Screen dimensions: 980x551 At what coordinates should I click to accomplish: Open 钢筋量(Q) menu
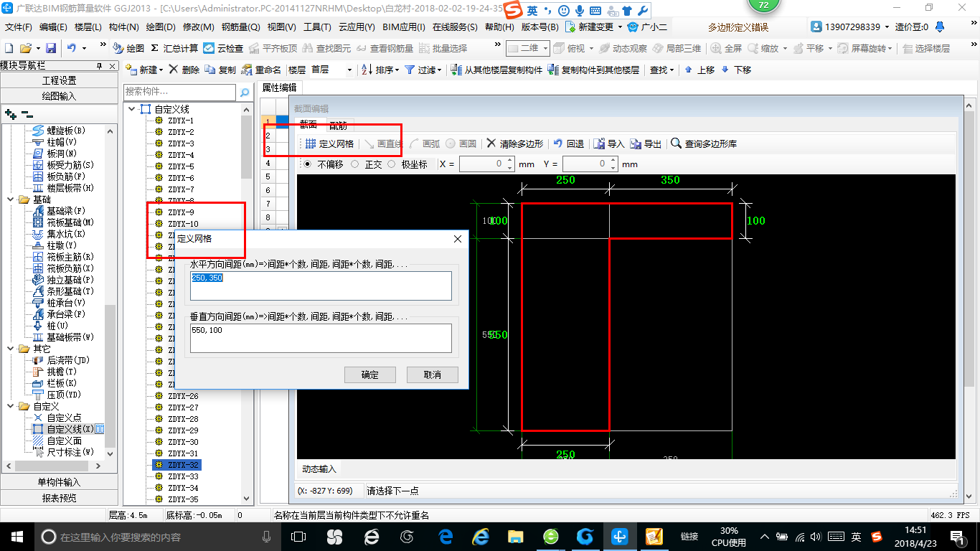click(241, 27)
